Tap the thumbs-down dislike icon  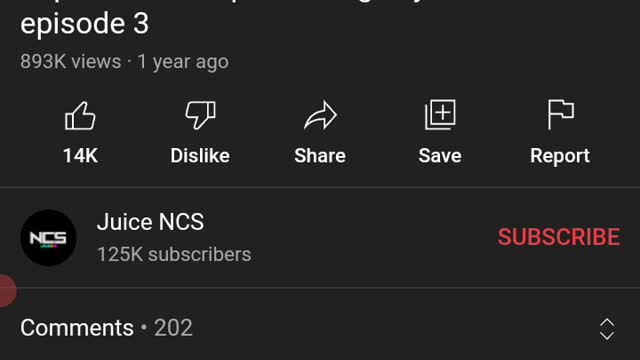click(200, 116)
